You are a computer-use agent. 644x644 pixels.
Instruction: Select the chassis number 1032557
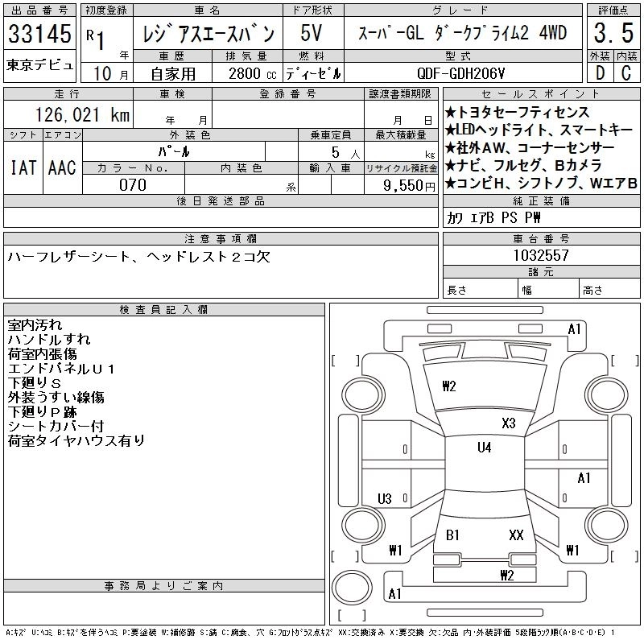coord(540,255)
